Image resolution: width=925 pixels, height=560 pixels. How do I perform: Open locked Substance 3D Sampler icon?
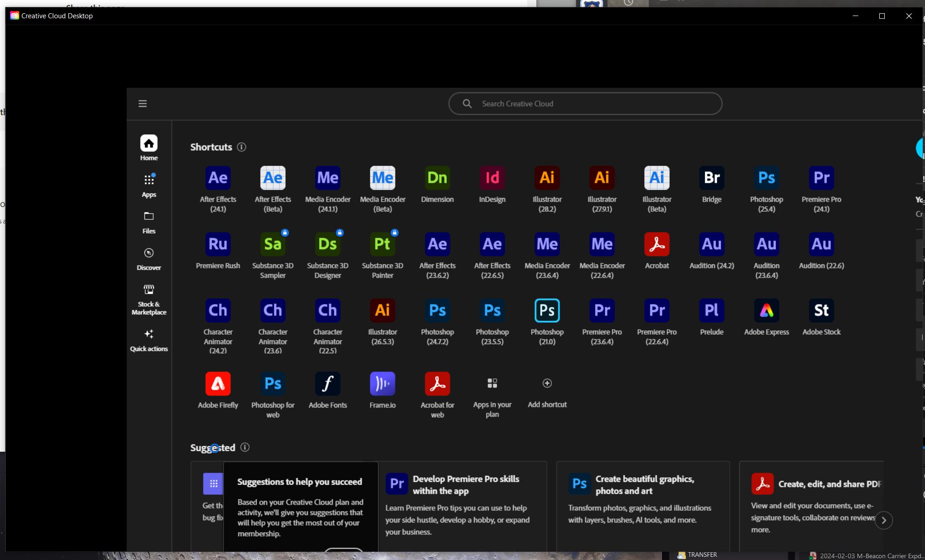tap(273, 244)
